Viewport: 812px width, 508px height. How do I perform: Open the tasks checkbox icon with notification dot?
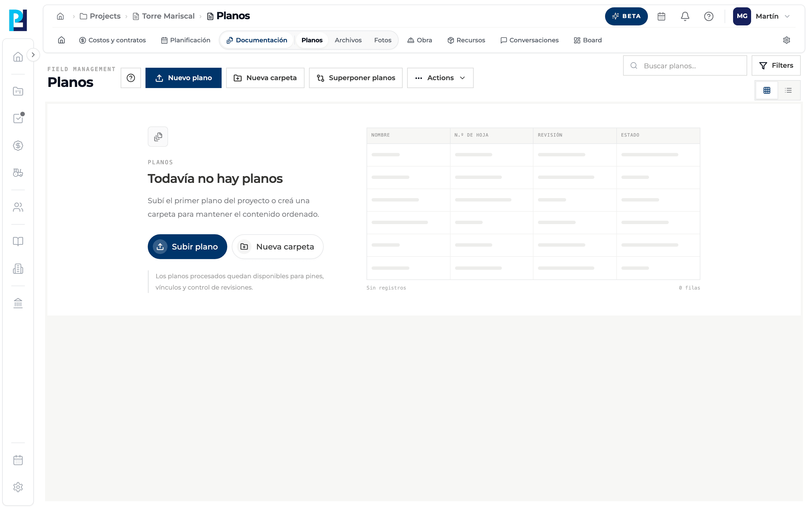pyautogui.click(x=18, y=118)
